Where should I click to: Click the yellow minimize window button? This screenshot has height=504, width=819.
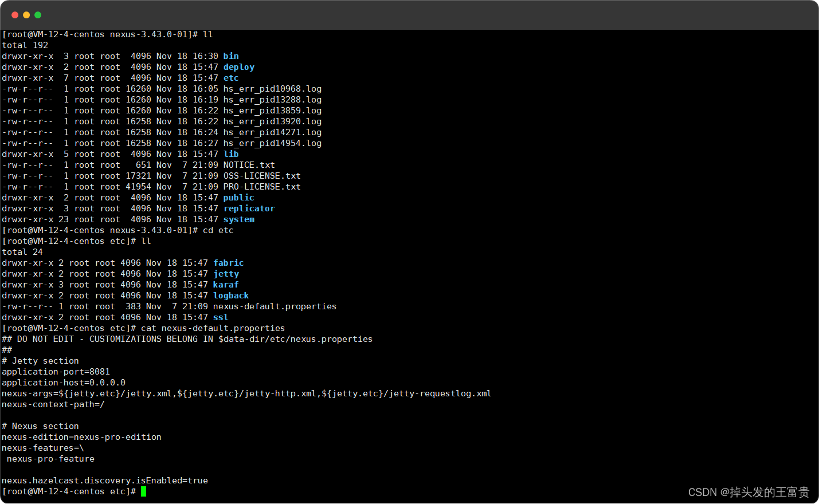26,15
